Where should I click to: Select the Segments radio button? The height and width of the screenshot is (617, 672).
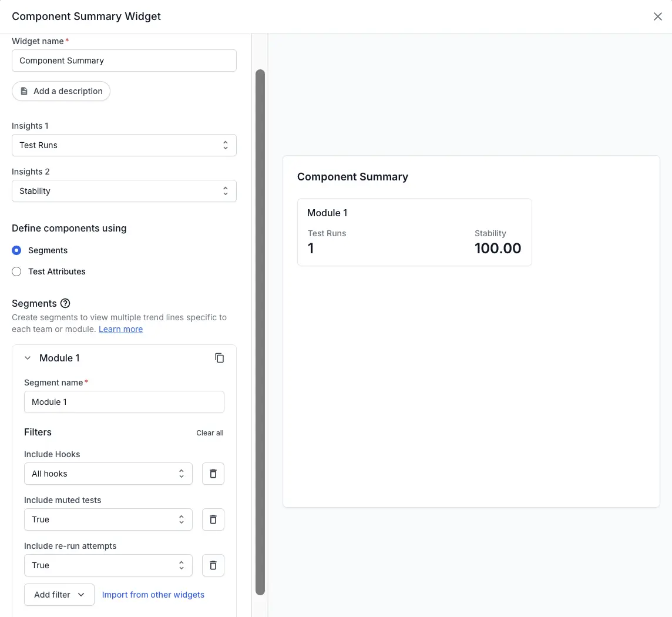pos(16,250)
